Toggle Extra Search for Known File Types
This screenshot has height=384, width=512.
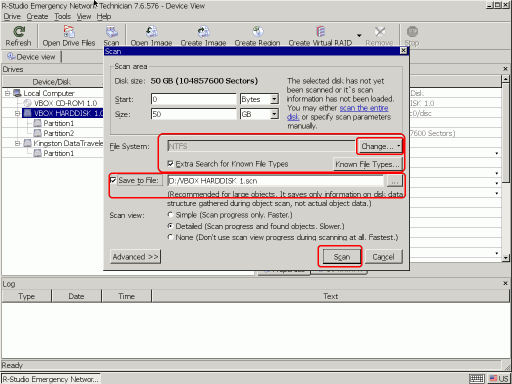click(x=170, y=164)
